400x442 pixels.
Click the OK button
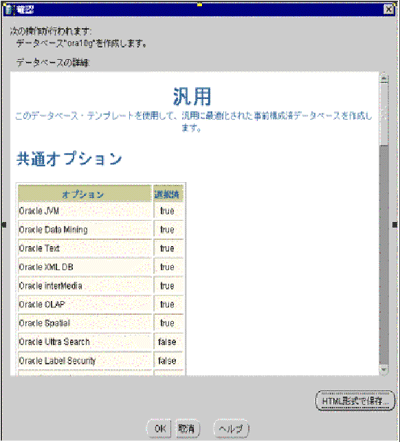pyautogui.click(x=159, y=428)
